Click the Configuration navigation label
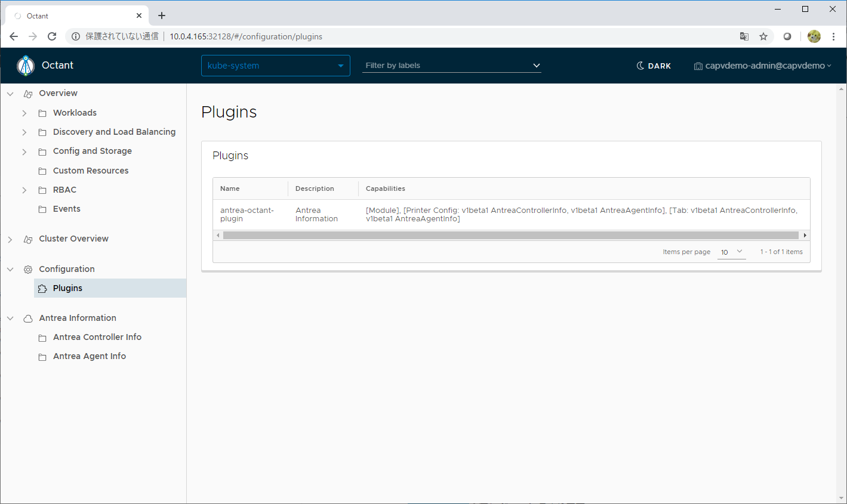 [67, 269]
